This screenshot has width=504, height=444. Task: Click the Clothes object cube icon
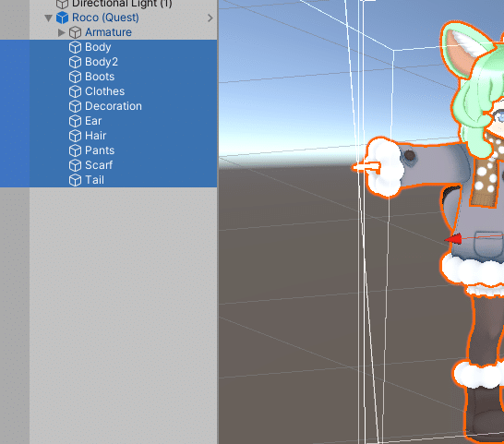[75, 91]
